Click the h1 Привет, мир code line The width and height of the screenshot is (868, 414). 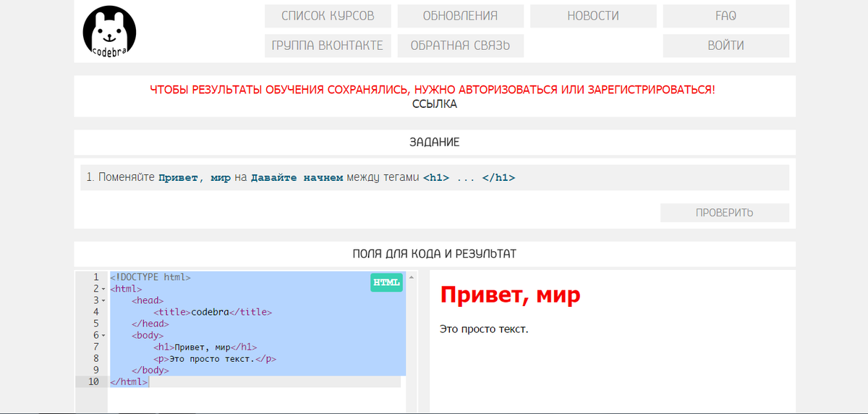pos(205,347)
